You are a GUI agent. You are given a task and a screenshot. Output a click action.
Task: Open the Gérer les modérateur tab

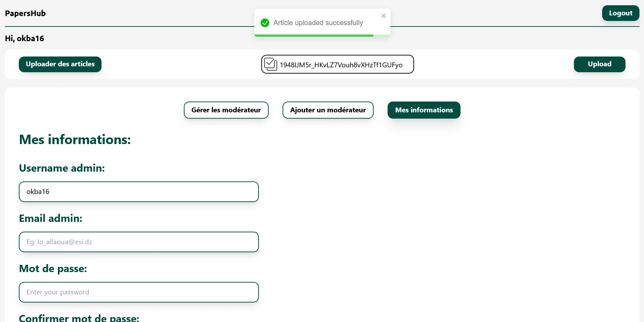click(x=226, y=110)
